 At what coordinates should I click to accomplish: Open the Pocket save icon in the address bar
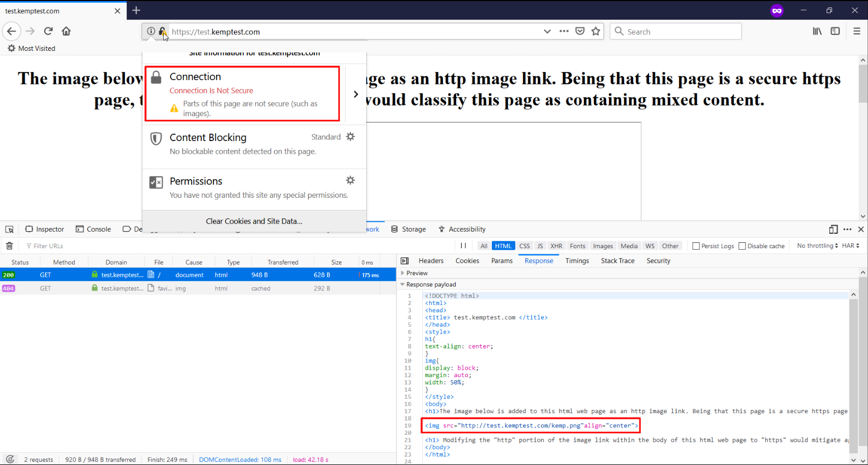click(x=580, y=31)
